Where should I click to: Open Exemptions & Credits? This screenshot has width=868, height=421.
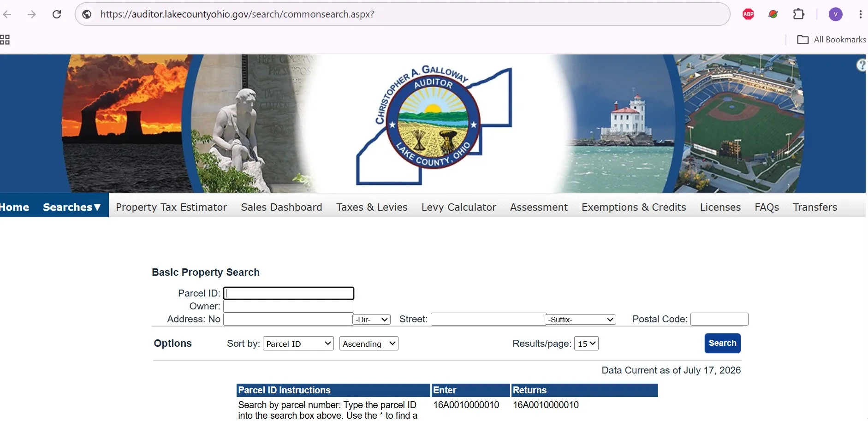click(634, 207)
